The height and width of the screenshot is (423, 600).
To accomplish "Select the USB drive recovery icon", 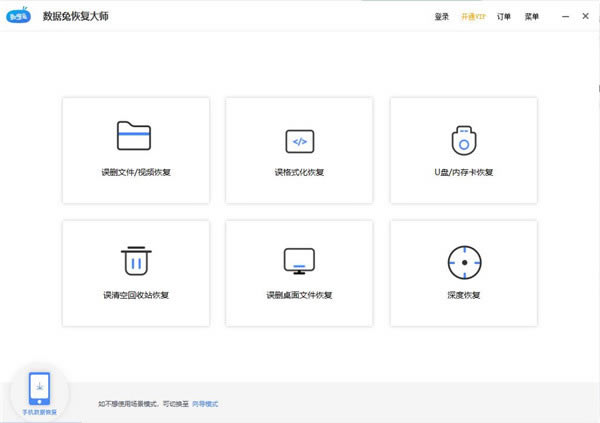I will pos(463,140).
